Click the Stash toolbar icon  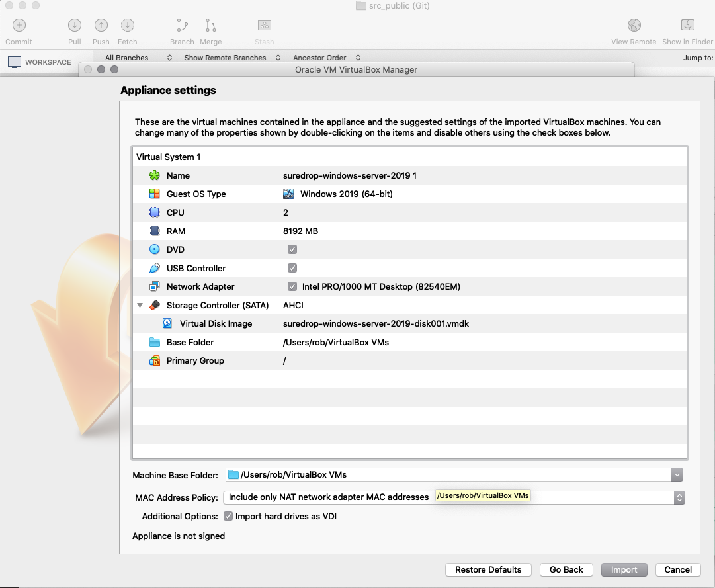point(265,25)
